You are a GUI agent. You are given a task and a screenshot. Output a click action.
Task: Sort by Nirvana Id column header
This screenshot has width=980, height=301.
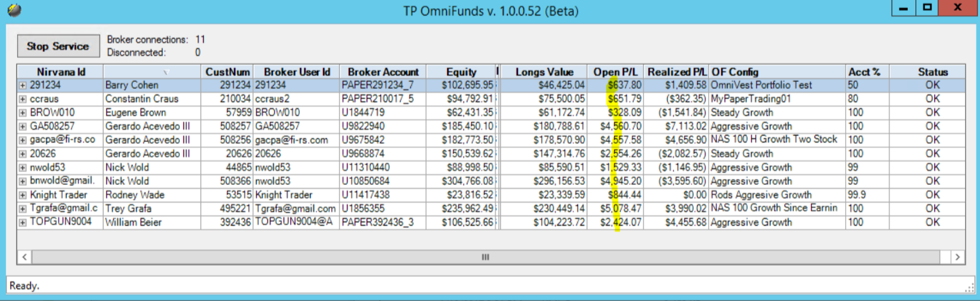pyautogui.click(x=60, y=72)
